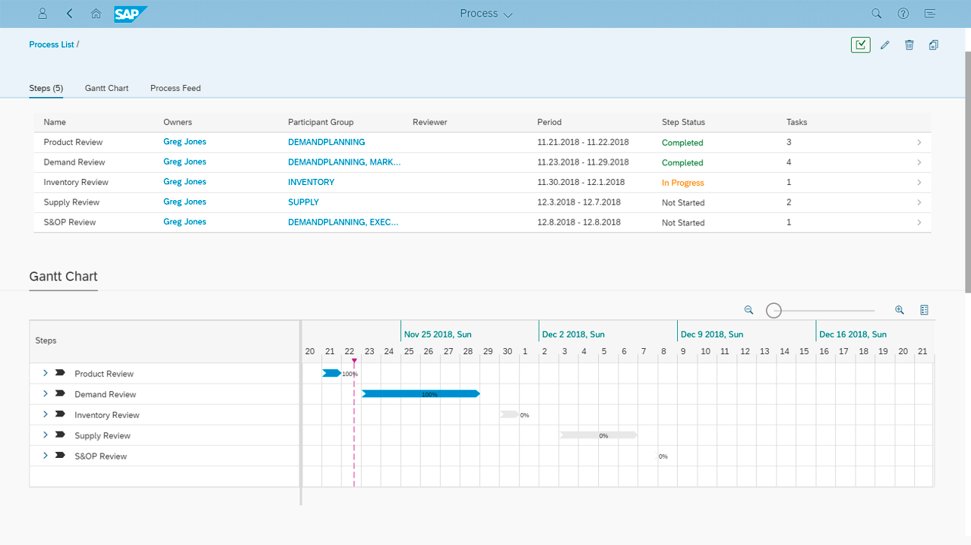Click the pencil edit icon
Viewport: 971px width, 545px height.
pyautogui.click(x=885, y=45)
